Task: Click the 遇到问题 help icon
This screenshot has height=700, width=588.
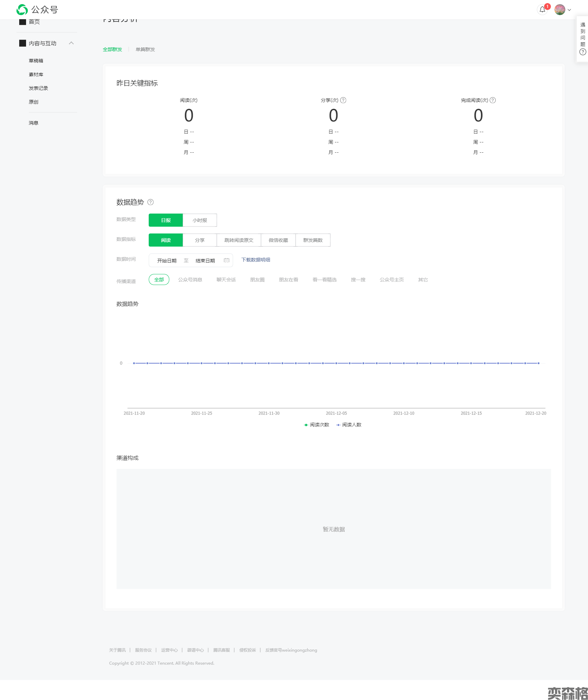Action: coord(583,52)
